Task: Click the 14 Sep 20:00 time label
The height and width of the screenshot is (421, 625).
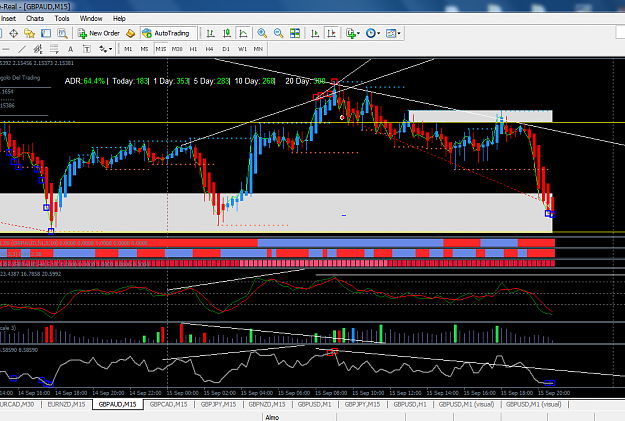Action: (108, 393)
